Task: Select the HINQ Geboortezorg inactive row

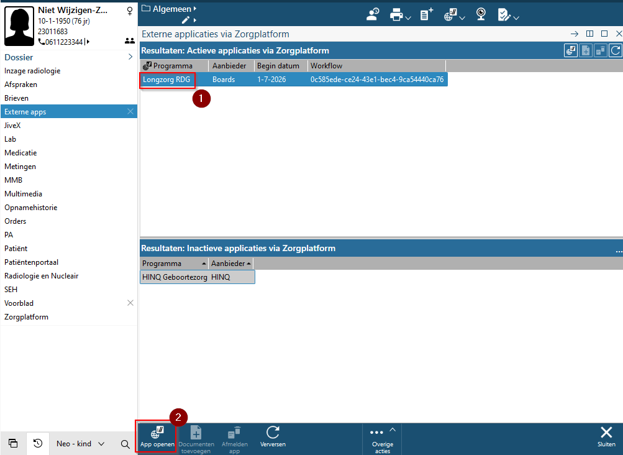Action: [197, 277]
